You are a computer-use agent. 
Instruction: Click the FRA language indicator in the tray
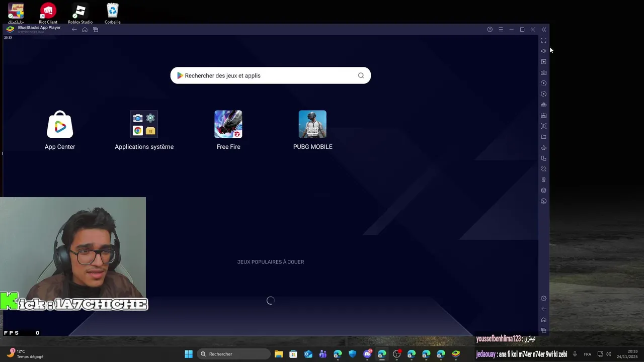(588, 354)
